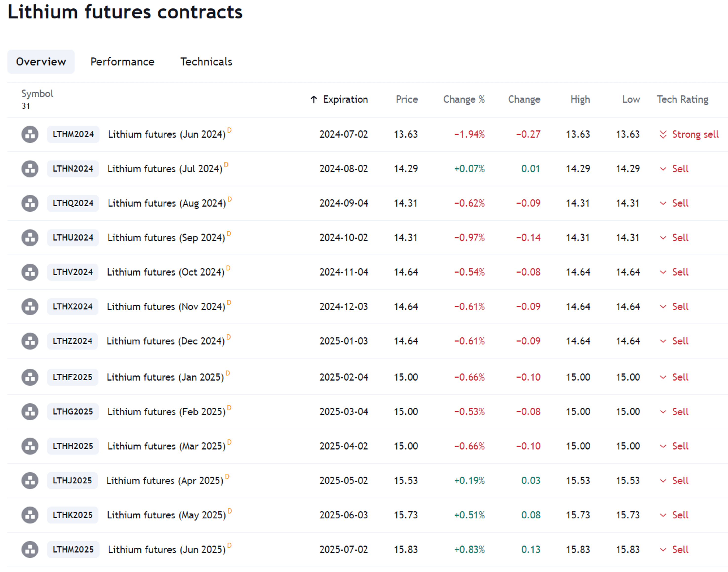728x572 pixels.
Task: Click the Symbol column header
Action: click(37, 94)
